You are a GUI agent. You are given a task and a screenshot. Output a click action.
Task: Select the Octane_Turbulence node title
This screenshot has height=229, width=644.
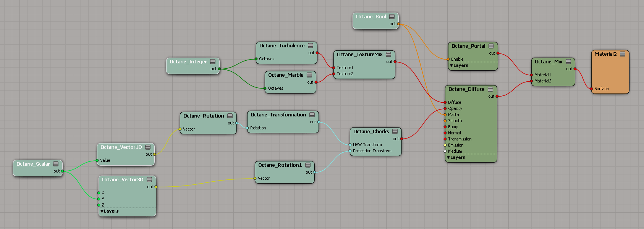[282, 45]
